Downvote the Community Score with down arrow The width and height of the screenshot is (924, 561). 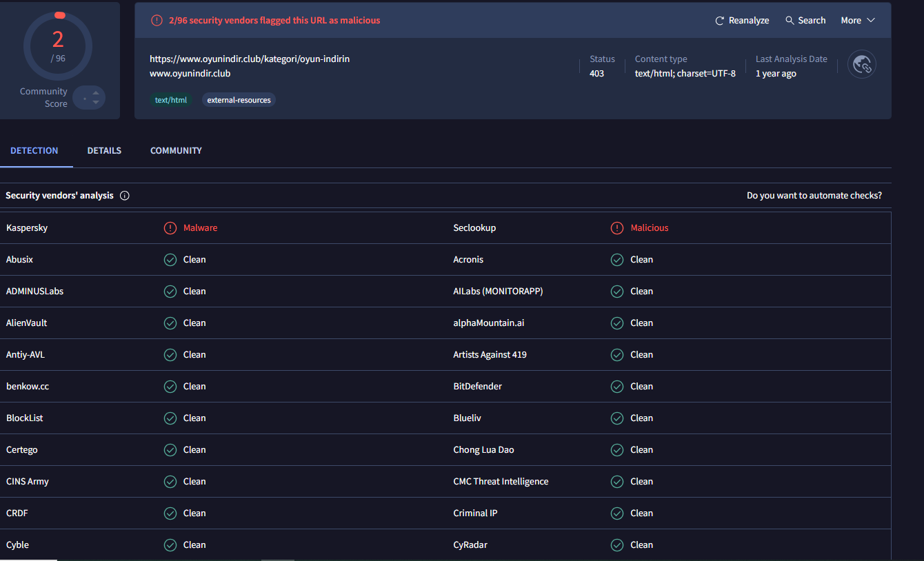click(x=96, y=102)
